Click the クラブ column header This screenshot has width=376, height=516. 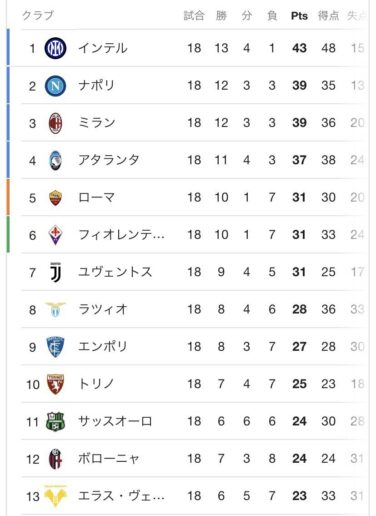click(38, 15)
